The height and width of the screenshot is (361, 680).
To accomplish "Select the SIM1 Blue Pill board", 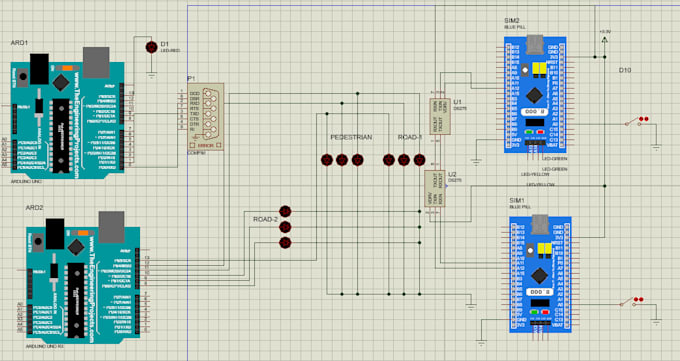I will (x=540, y=274).
